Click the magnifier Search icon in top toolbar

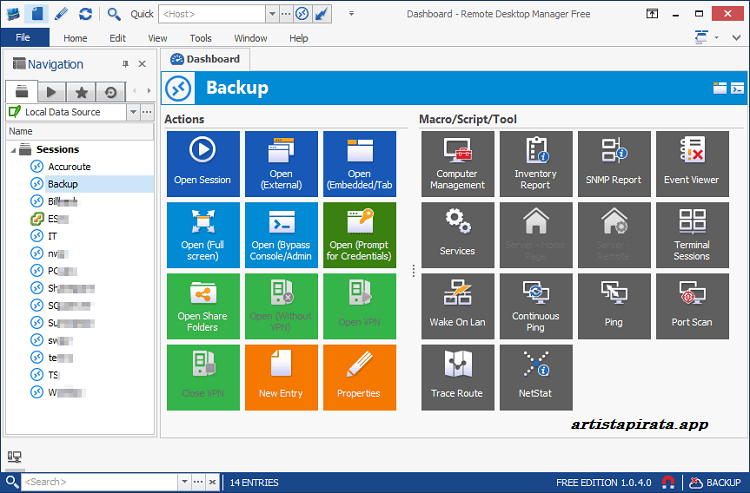tap(114, 14)
